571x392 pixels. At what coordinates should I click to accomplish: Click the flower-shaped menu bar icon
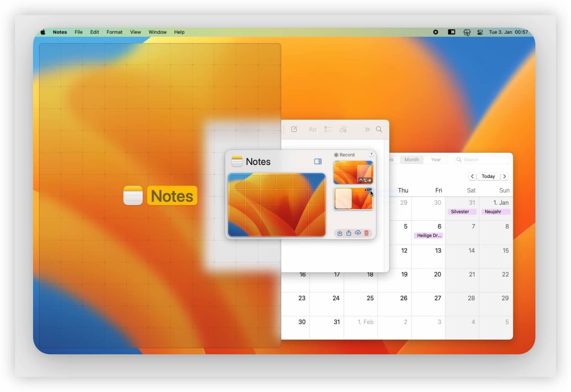pos(467,32)
